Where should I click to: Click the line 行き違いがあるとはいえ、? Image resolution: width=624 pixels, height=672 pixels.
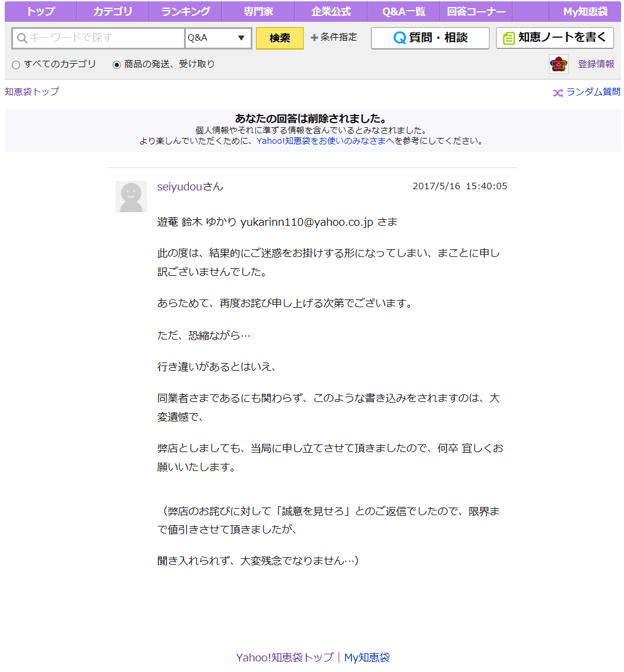tap(216, 367)
